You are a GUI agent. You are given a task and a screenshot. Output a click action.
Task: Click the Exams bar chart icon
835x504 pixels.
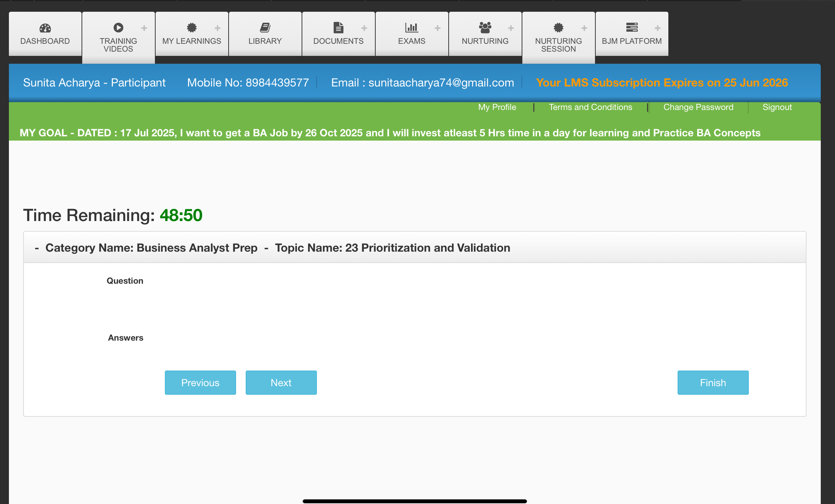click(411, 27)
